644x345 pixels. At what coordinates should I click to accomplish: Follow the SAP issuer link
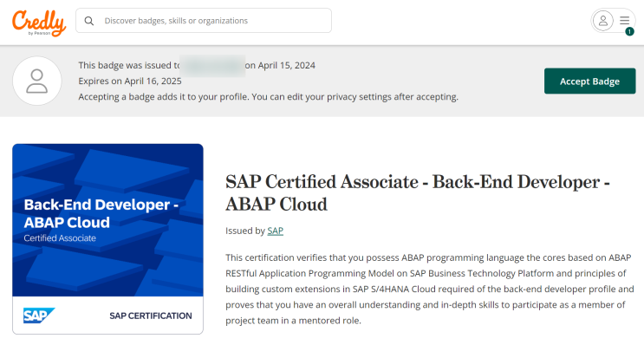coord(275,231)
